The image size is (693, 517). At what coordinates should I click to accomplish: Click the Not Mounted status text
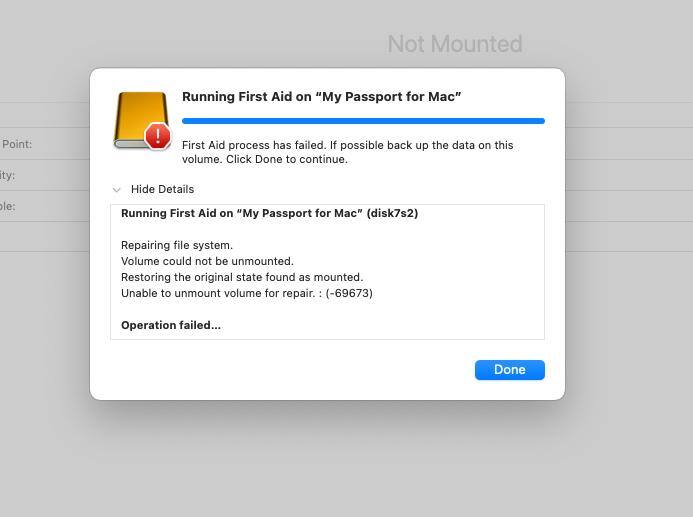[x=455, y=44]
